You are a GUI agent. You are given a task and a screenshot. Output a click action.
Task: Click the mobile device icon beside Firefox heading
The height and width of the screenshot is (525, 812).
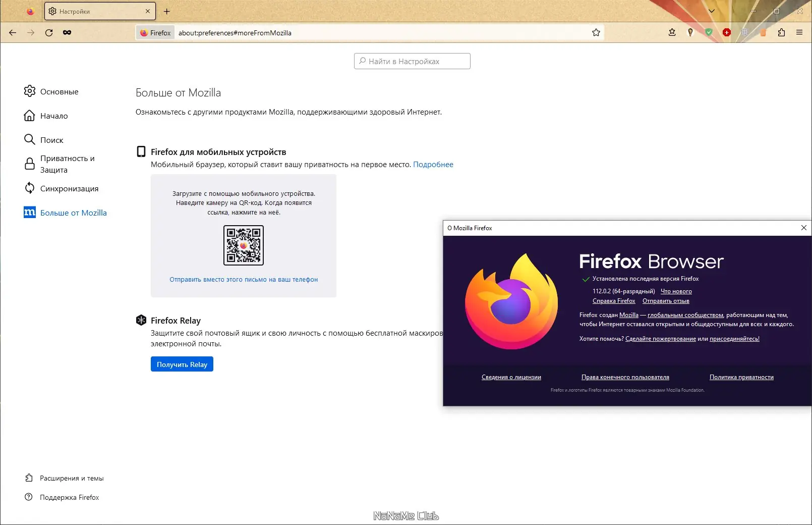click(141, 152)
